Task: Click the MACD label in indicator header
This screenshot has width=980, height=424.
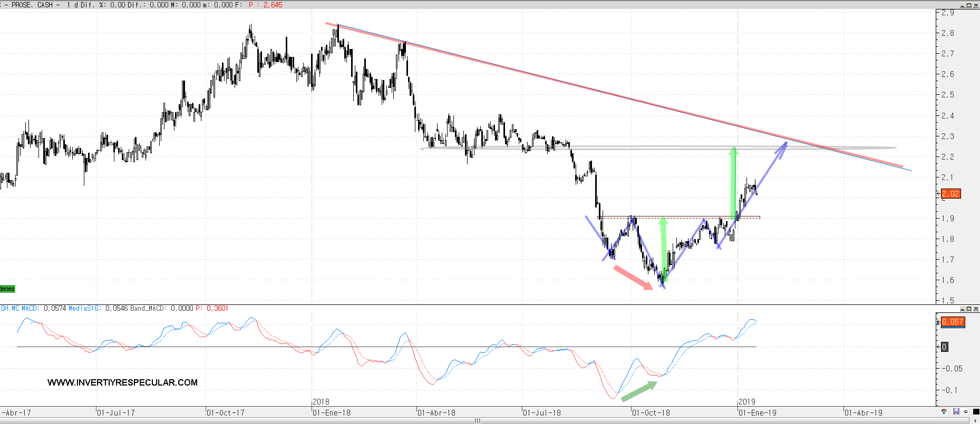Action: [x=29, y=308]
